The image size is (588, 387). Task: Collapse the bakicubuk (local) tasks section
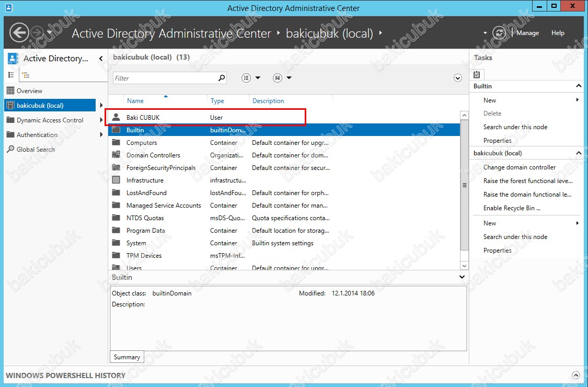[579, 153]
